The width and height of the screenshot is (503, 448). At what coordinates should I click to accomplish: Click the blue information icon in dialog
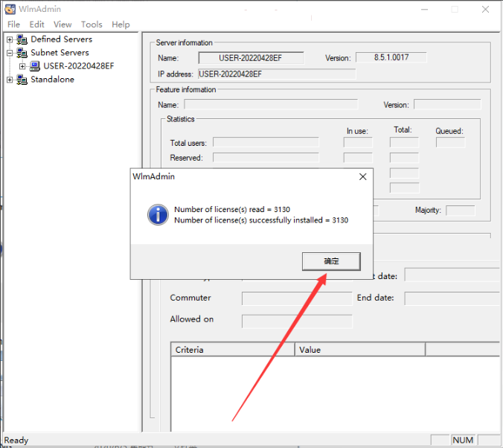coord(158,214)
